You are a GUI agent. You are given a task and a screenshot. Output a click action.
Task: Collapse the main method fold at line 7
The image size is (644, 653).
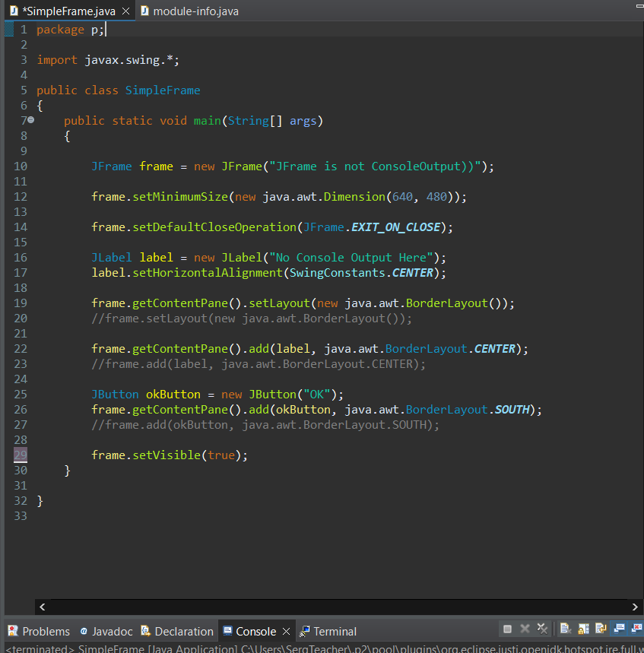tap(31, 120)
